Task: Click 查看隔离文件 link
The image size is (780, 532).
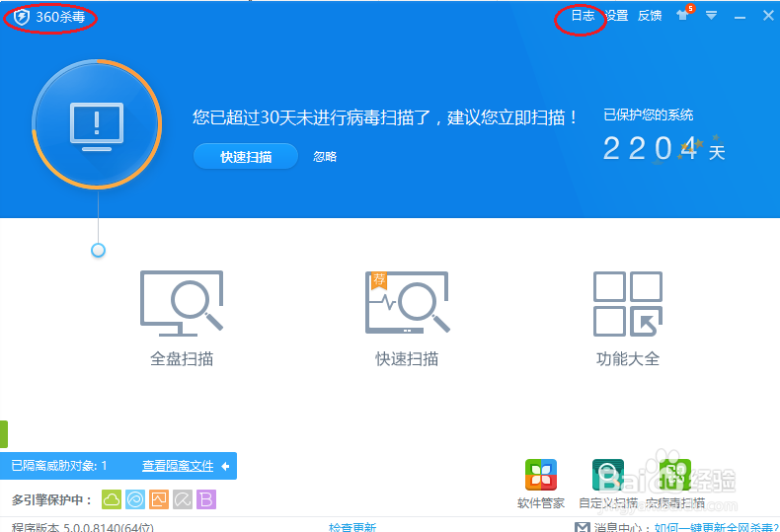Action: click(178, 466)
